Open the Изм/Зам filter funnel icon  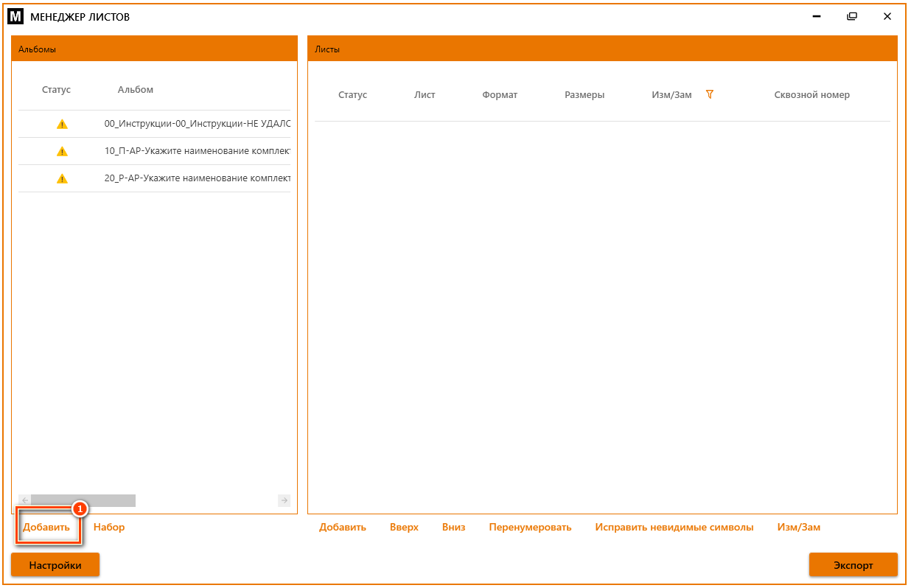tap(710, 94)
